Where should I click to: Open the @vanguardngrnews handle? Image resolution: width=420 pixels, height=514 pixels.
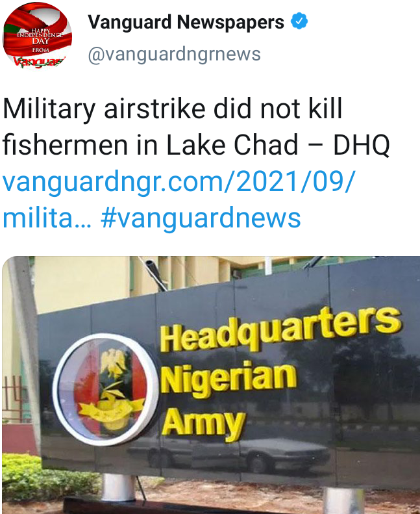pyautogui.click(x=174, y=54)
